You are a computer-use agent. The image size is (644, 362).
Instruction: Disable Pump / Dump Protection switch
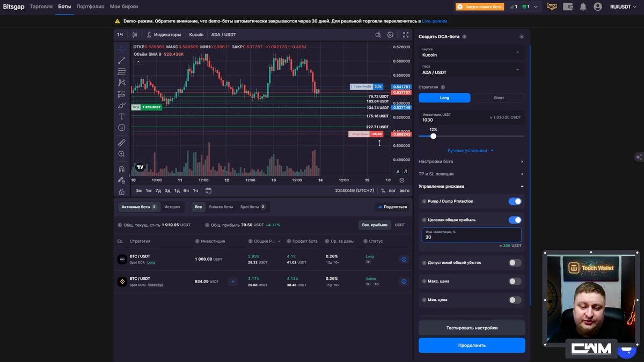(x=515, y=201)
